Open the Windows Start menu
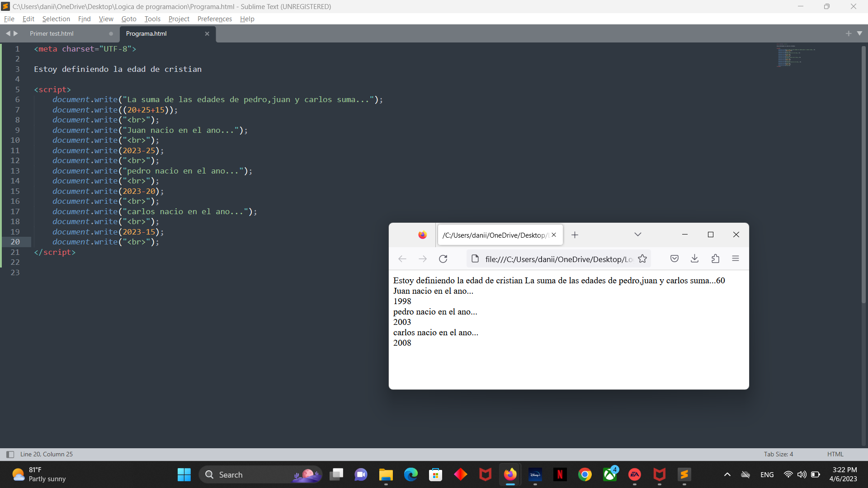Image resolution: width=868 pixels, height=488 pixels. [x=184, y=475]
